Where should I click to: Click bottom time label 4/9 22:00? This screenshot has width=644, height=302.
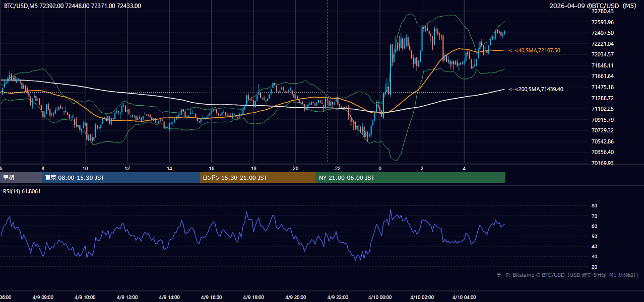point(338,297)
